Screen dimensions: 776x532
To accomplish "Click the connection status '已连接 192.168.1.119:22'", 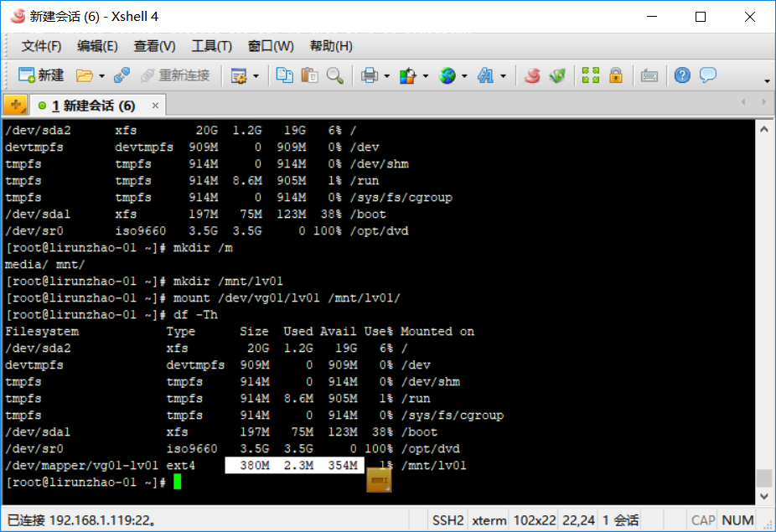I will point(82,520).
